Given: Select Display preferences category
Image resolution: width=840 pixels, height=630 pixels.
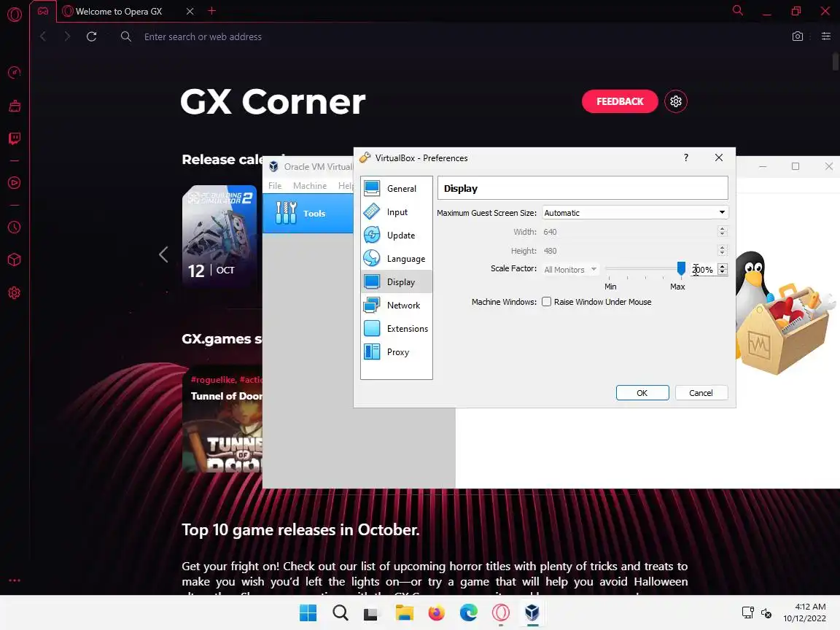Looking at the screenshot, I should click(397, 281).
